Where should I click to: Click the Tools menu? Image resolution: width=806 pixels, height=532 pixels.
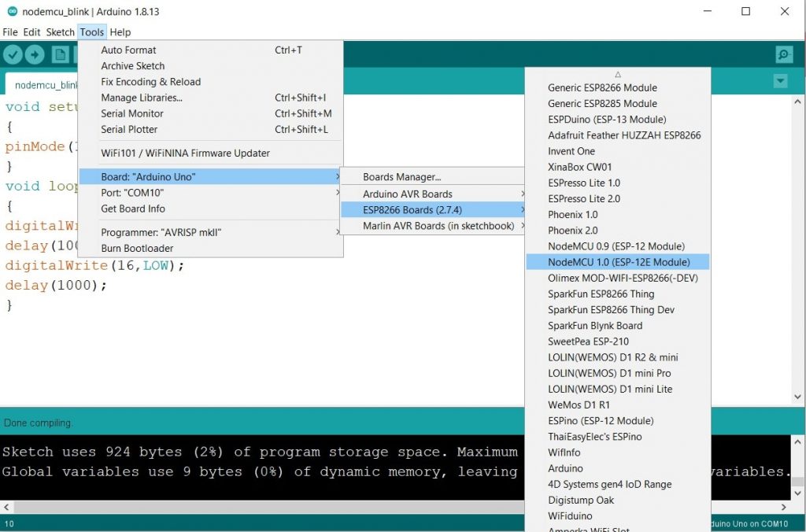(x=92, y=31)
